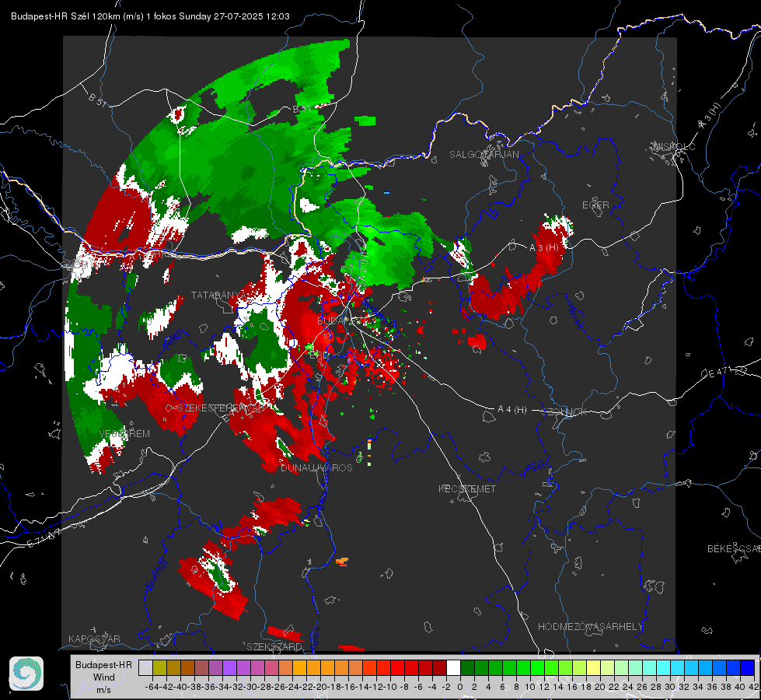The height and width of the screenshot is (700, 761).
Task: Pick the yellow swatch between 18 and 20
Action: (x=593, y=667)
